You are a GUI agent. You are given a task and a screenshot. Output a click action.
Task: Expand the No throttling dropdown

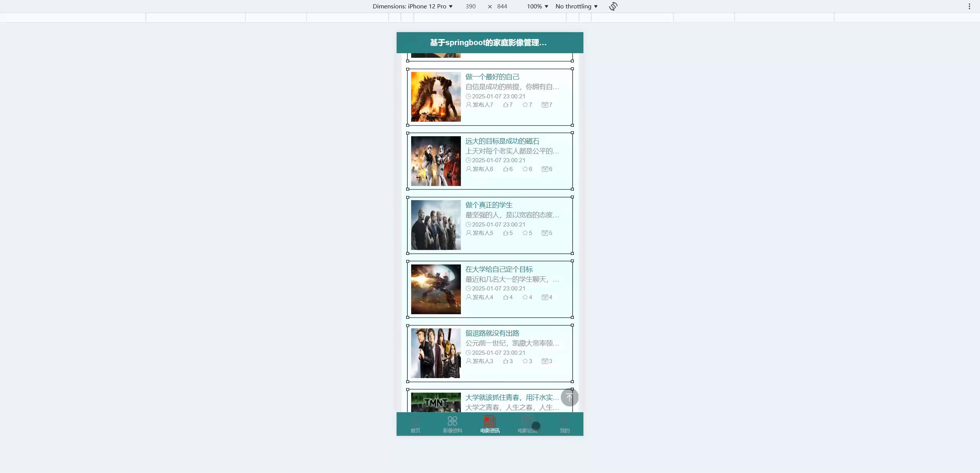[576, 7]
